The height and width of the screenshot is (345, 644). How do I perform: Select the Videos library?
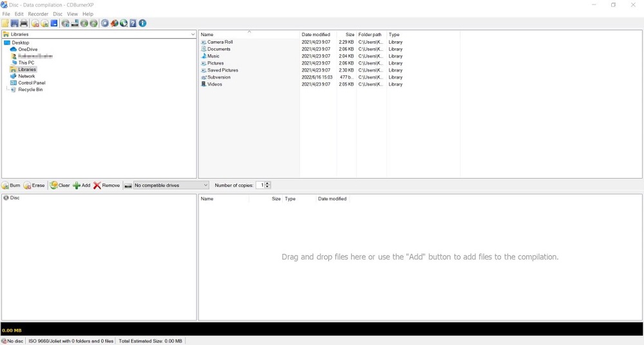211,84
